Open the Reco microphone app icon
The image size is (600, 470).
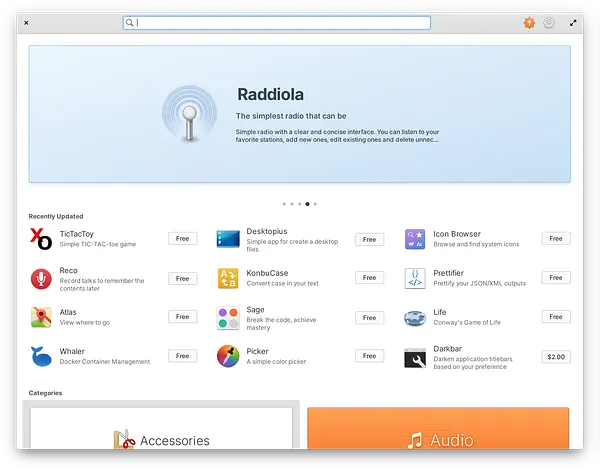[x=41, y=279]
